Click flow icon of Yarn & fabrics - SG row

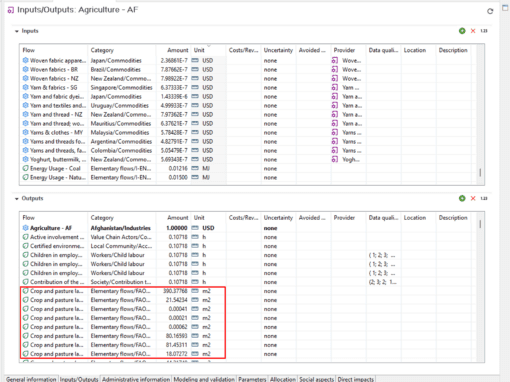tap(25, 87)
